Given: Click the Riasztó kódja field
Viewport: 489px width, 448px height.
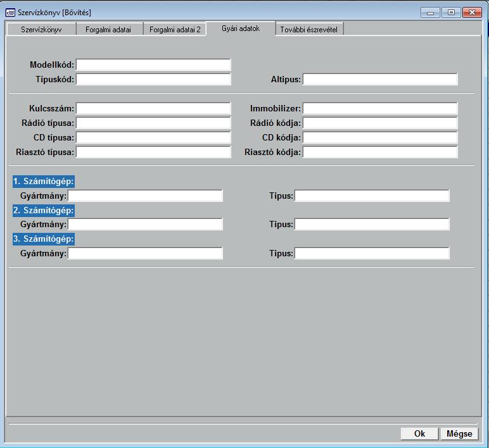Looking at the screenshot, I should [x=380, y=152].
